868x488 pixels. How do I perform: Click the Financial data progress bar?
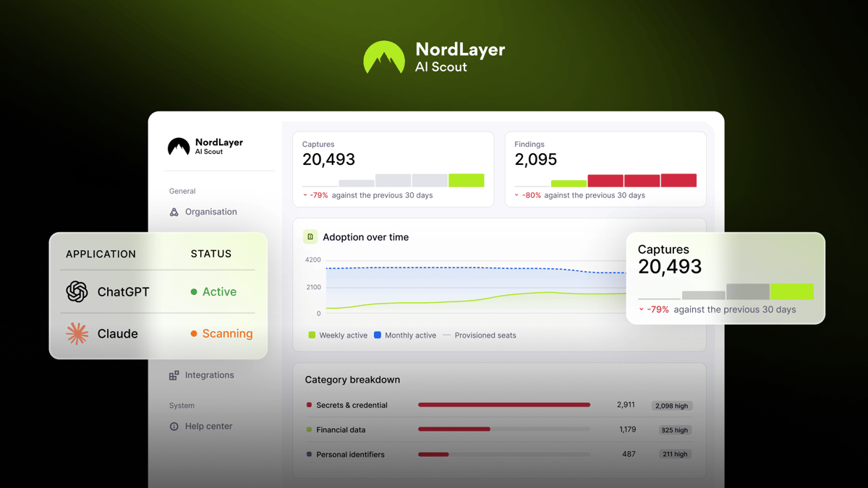point(504,429)
